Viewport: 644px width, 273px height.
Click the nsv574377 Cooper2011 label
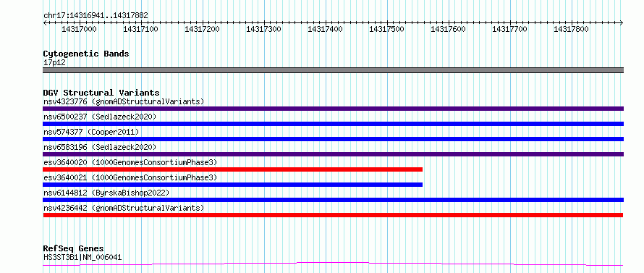point(91,132)
